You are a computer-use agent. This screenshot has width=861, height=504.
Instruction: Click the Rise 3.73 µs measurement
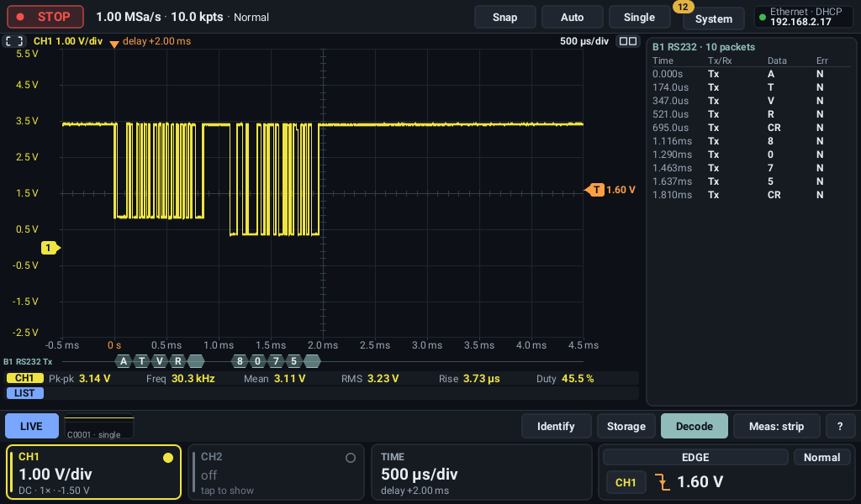coord(469,378)
